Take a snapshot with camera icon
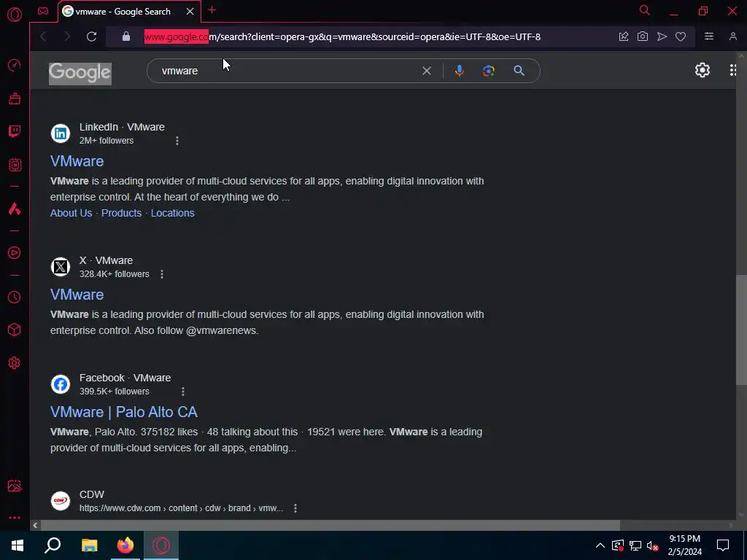This screenshot has width=747, height=560. 642,36
